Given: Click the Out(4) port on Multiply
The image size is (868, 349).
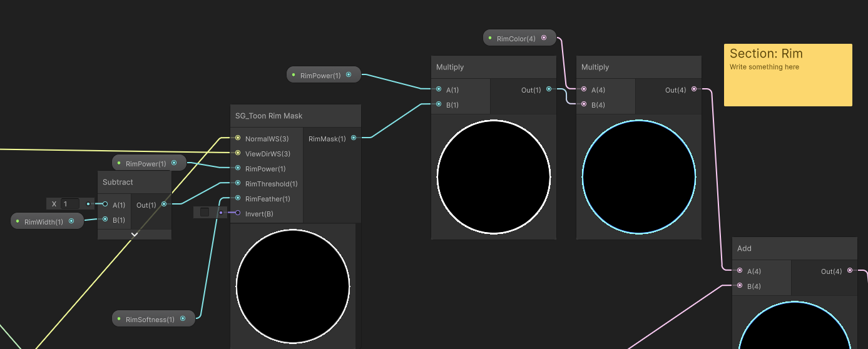Looking at the screenshot, I should [693, 89].
